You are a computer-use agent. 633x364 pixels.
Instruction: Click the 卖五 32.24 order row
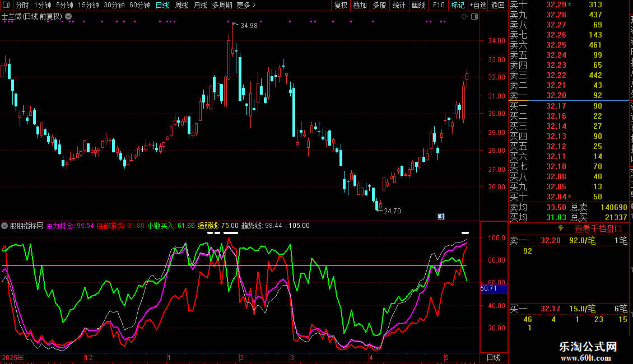pyautogui.click(x=569, y=55)
